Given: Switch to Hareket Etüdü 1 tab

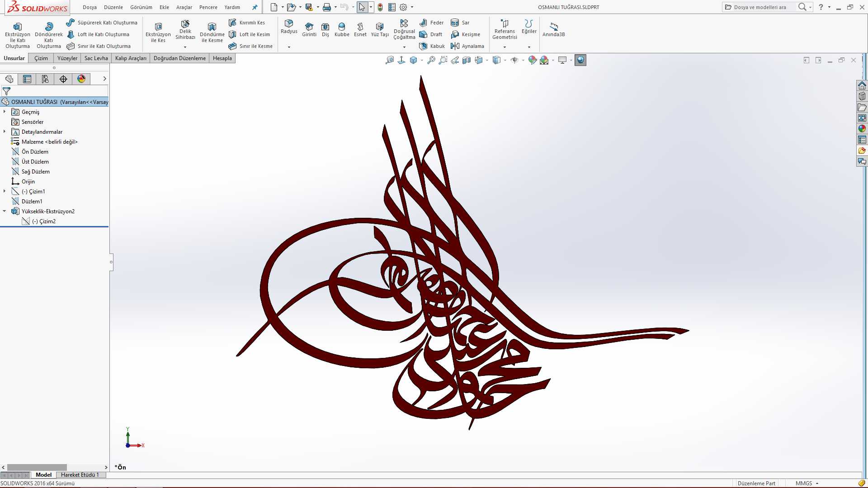Looking at the screenshot, I should pos(80,475).
